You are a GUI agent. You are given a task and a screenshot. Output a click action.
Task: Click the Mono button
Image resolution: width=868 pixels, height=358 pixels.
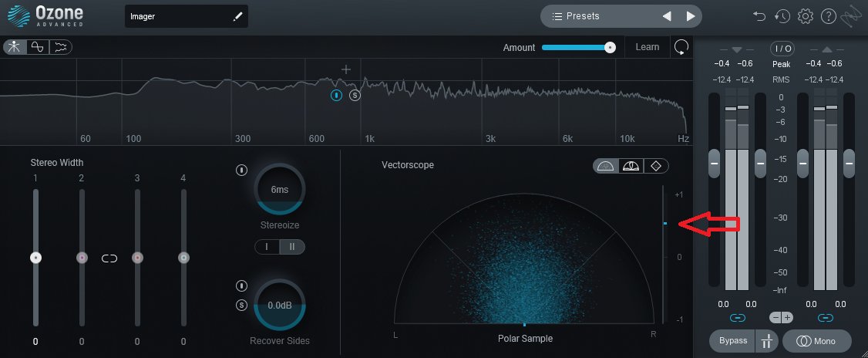tap(816, 341)
